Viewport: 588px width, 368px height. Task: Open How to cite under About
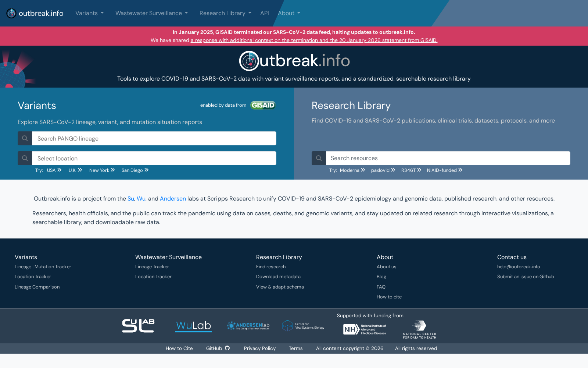389,297
